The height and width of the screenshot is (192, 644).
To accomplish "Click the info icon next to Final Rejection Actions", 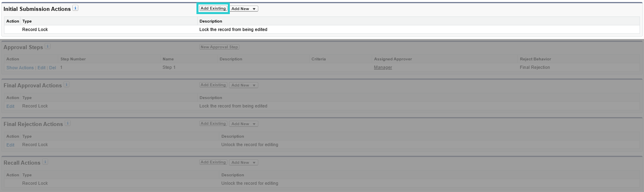I will coord(68,124).
